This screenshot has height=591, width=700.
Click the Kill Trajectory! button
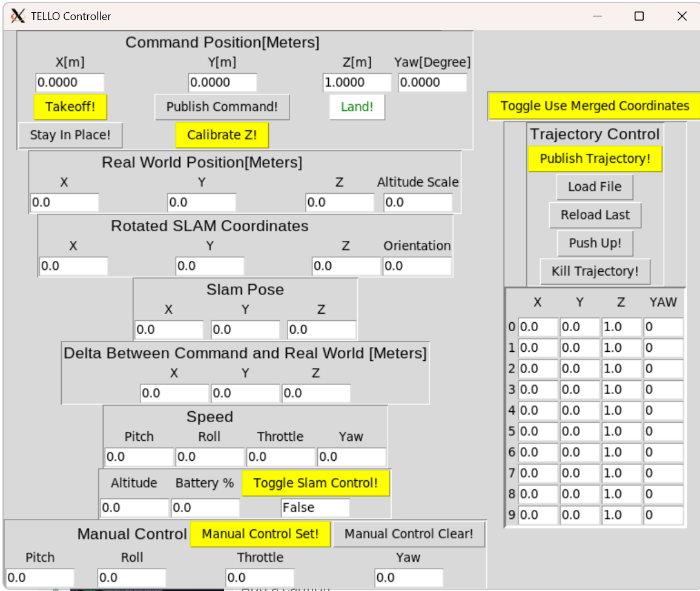tap(595, 271)
